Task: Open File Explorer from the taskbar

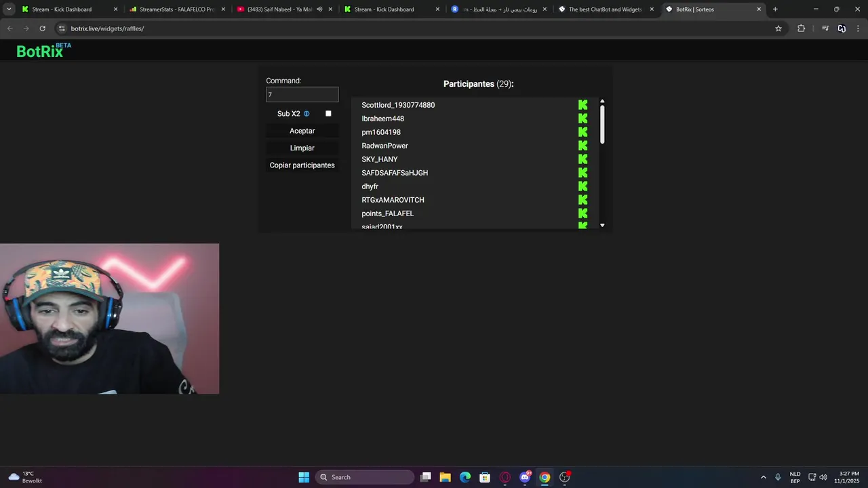Action: [x=445, y=477]
